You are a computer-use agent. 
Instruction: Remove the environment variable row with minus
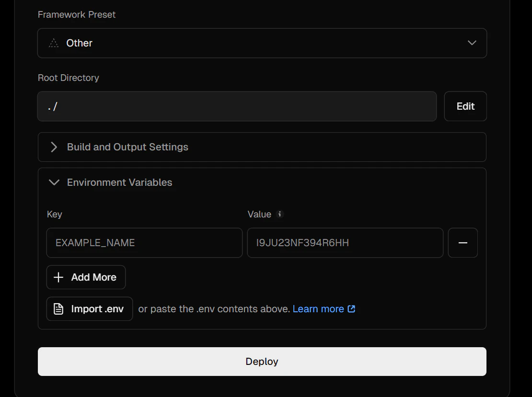coord(463,243)
